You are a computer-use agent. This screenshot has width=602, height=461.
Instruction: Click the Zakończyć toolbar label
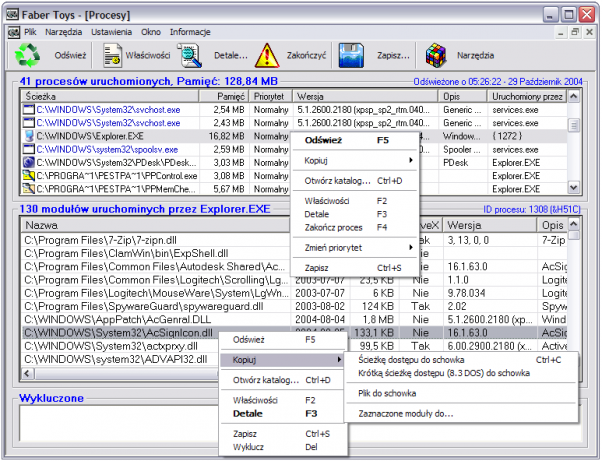coord(306,56)
